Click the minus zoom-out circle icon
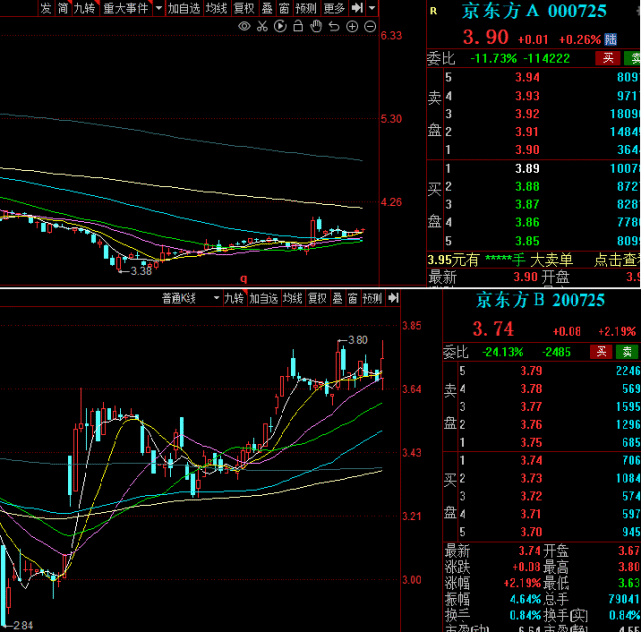This screenshot has width=641, height=632. point(370,27)
